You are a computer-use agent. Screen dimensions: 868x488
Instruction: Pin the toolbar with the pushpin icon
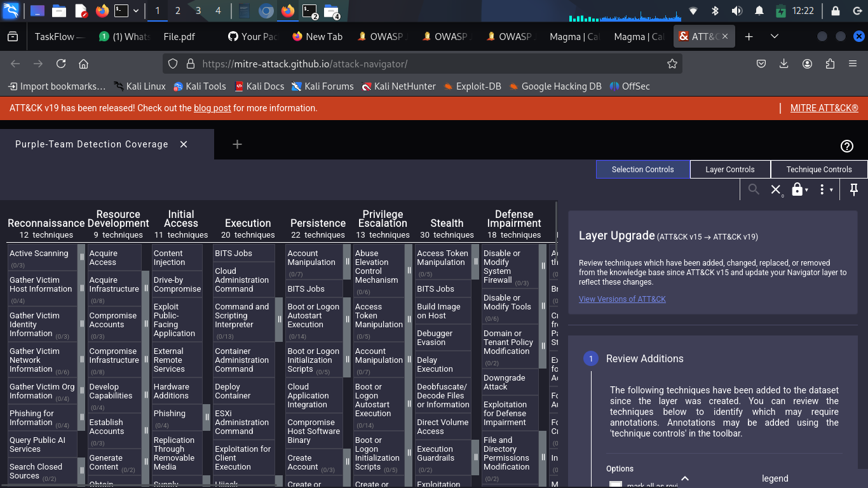(x=854, y=189)
